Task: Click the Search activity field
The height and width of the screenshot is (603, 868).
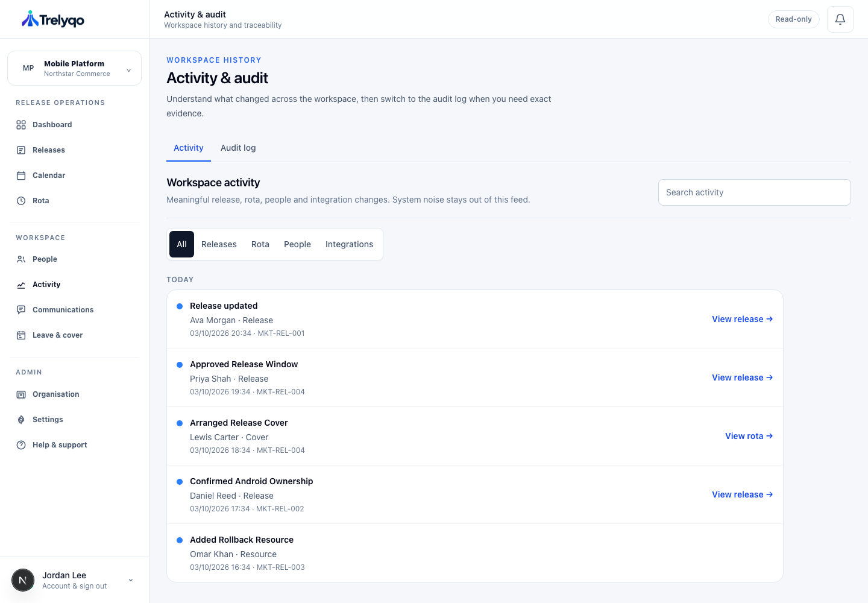Action: tap(755, 192)
